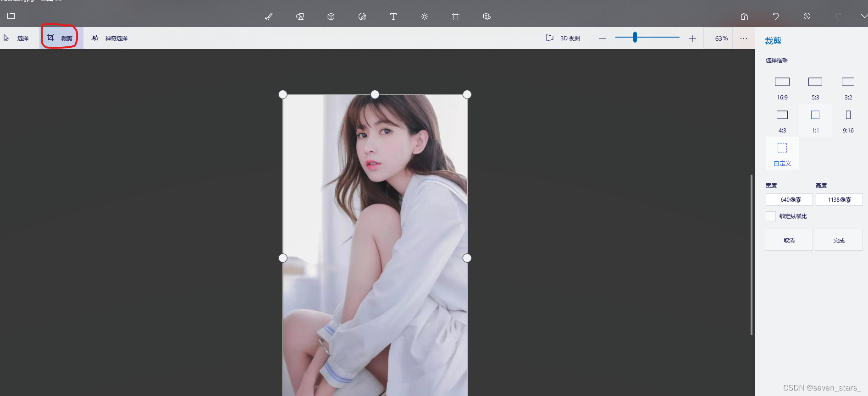Click the 63% zoom value
The height and width of the screenshot is (396, 868).
tap(721, 38)
